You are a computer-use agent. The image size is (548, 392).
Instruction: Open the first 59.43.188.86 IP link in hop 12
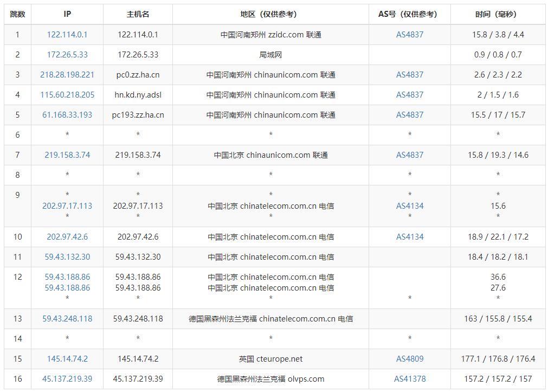[x=67, y=277]
